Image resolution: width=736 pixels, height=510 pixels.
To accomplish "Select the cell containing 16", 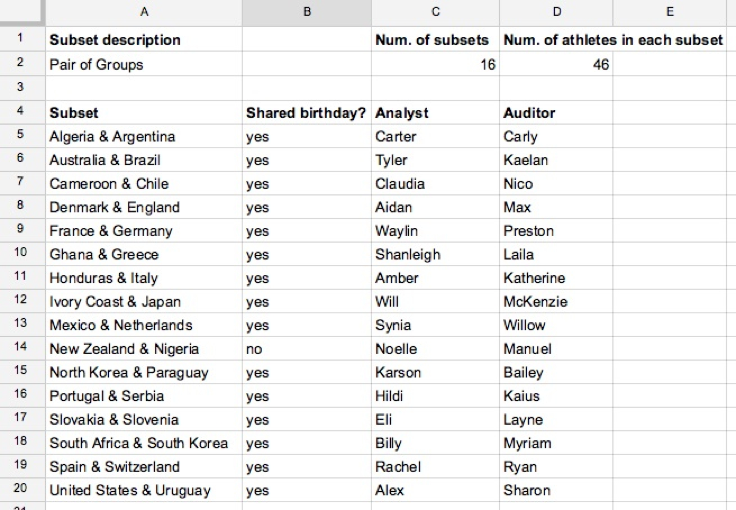I will pos(435,65).
